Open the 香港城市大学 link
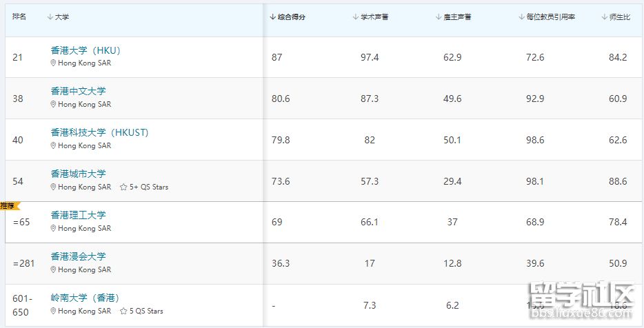This screenshot has height=328, width=644. (x=78, y=174)
